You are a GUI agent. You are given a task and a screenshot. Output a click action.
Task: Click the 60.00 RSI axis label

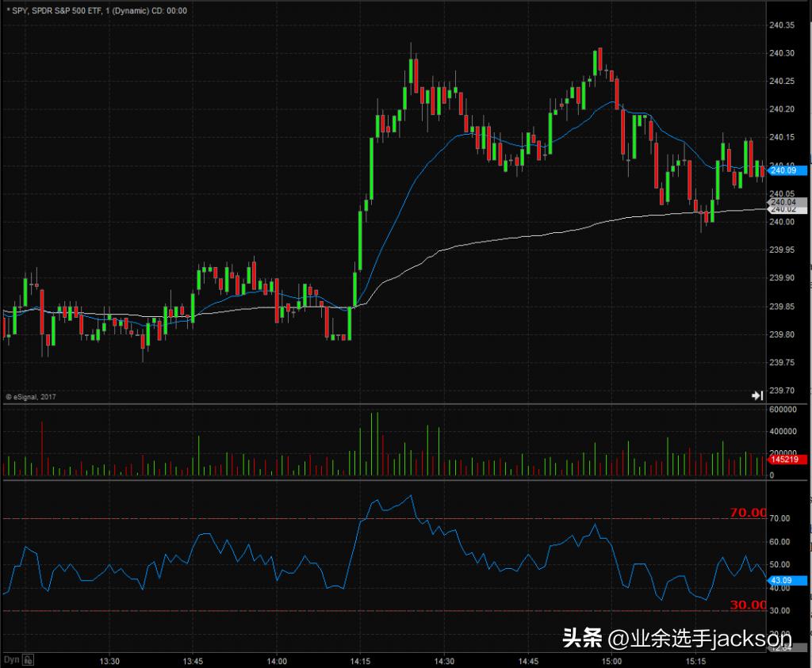[x=779, y=542]
